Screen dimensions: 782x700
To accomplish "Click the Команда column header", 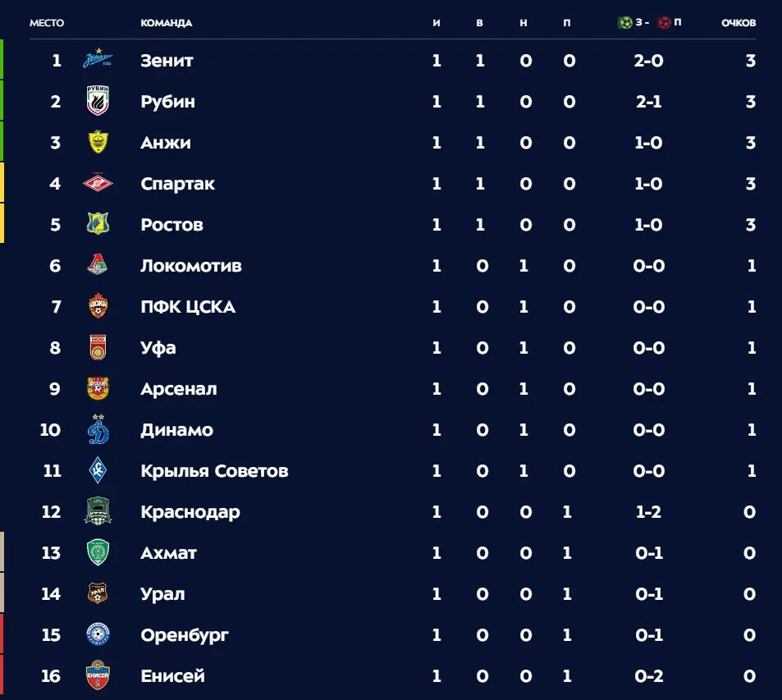I will point(166,23).
